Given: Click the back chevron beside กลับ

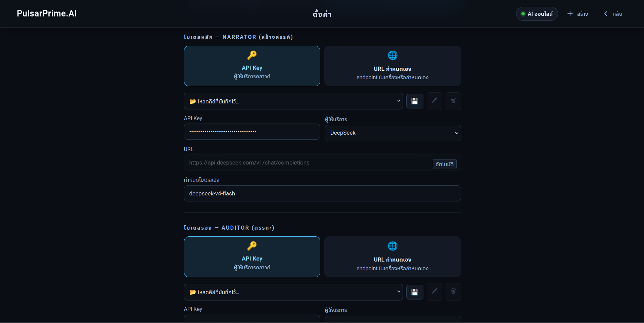Looking at the screenshot, I should pyautogui.click(x=606, y=14).
